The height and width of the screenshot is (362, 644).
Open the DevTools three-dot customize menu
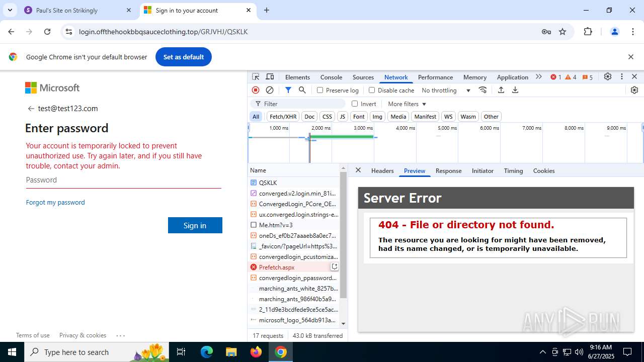tap(622, 77)
